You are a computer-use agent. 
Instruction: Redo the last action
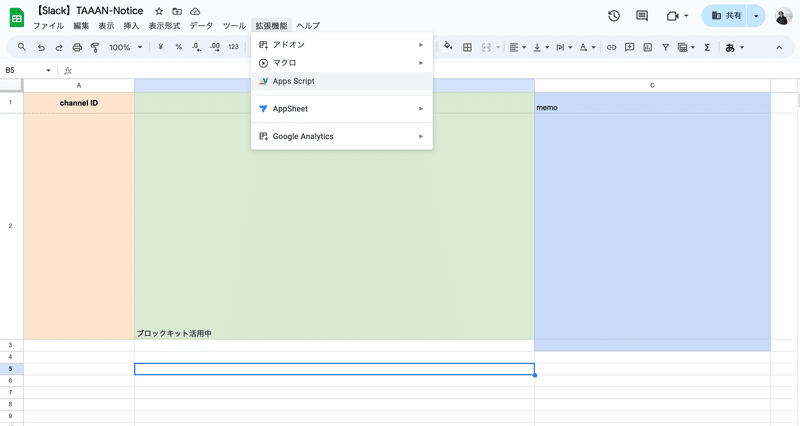(x=59, y=47)
